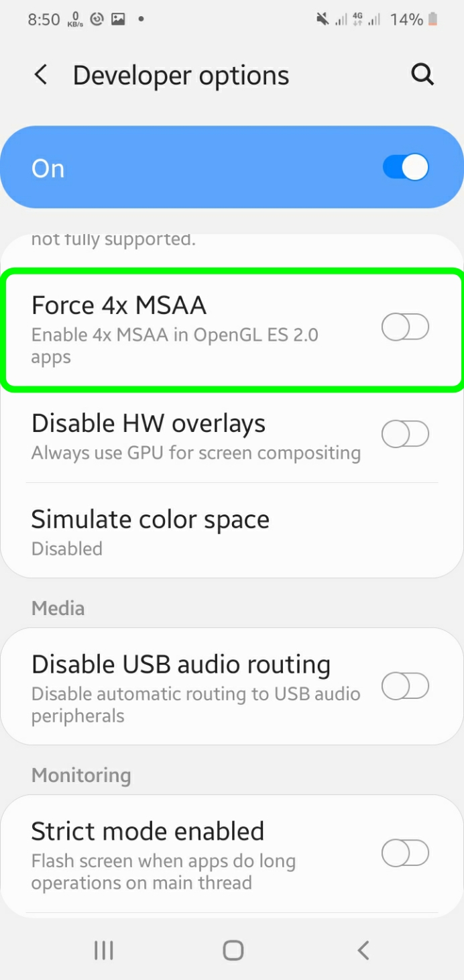
Task: Tap the back arrow beside Developer options
Action: click(41, 75)
